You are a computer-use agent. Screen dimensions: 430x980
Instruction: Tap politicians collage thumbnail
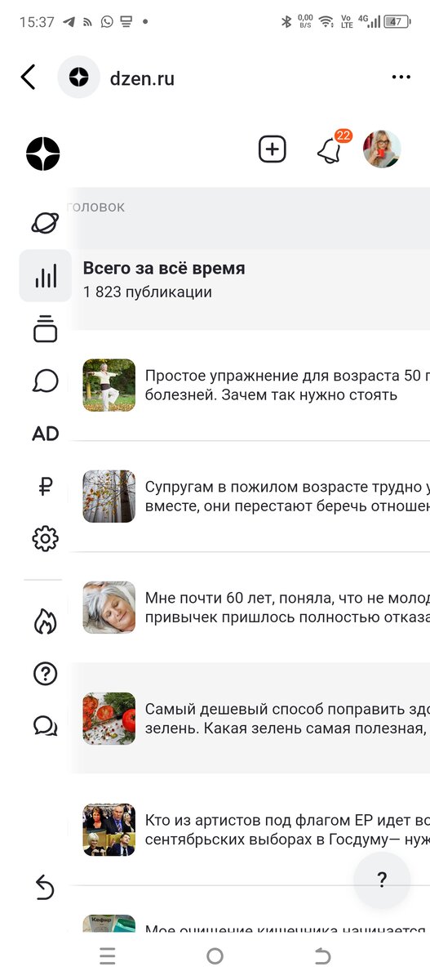pyautogui.click(x=109, y=830)
